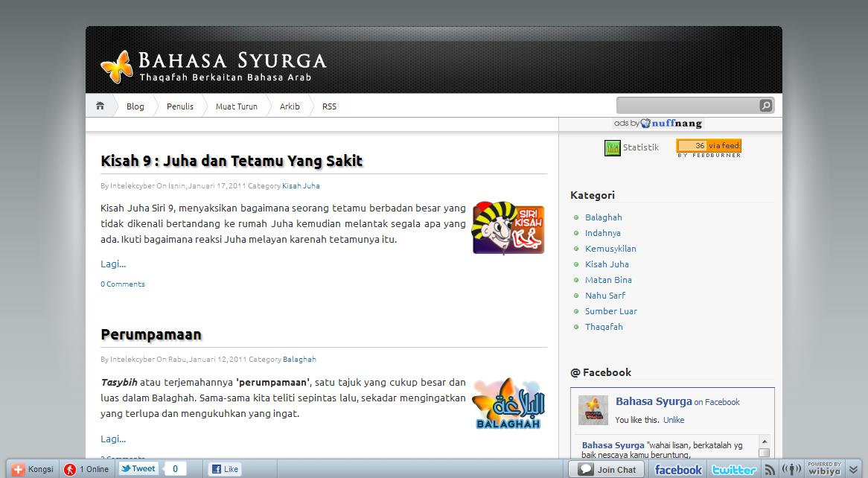Open the Bahasa Syurga site title
The height and width of the screenshot is (478, 868).
tap(232, 60)
